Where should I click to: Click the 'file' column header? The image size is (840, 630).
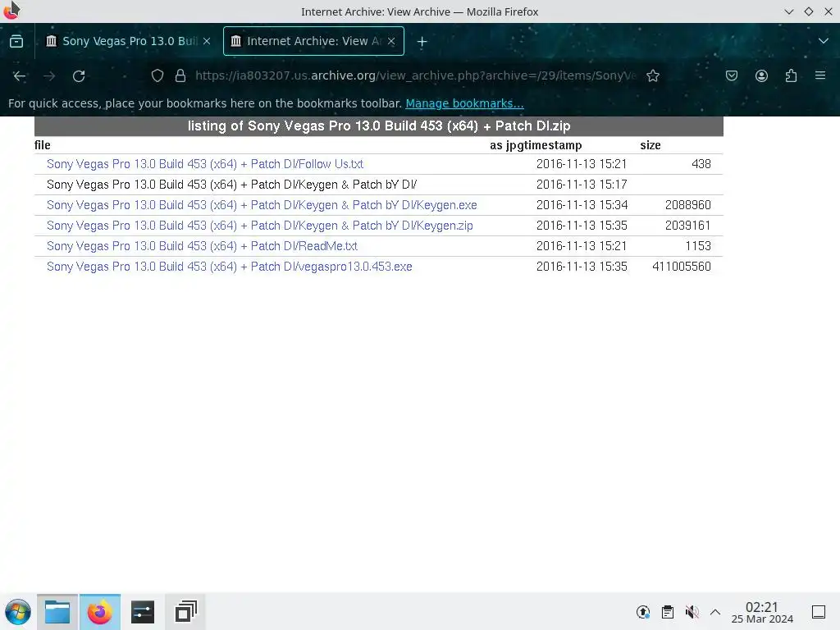43,145
